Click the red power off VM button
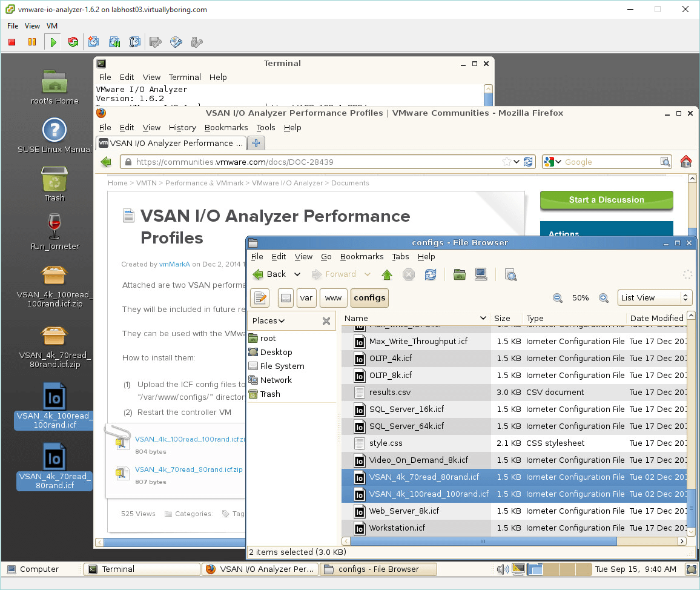This screenshot has height=590, width=700. (12, 42)
